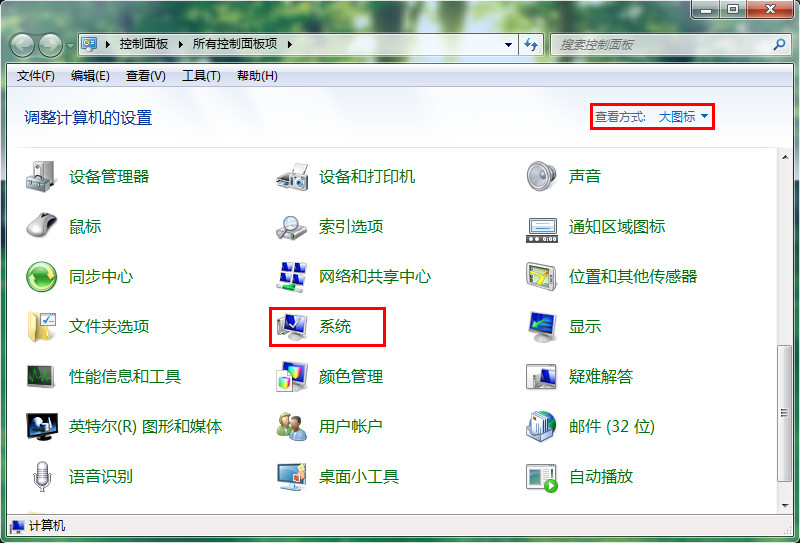Open the 网络和共享中心 icon
800x543 pixels.
click(x=292, y=277)
